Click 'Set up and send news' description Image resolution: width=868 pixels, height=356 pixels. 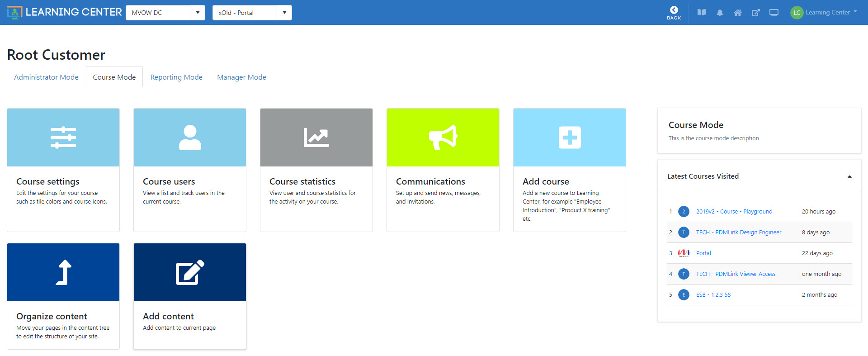coord(438,197)
